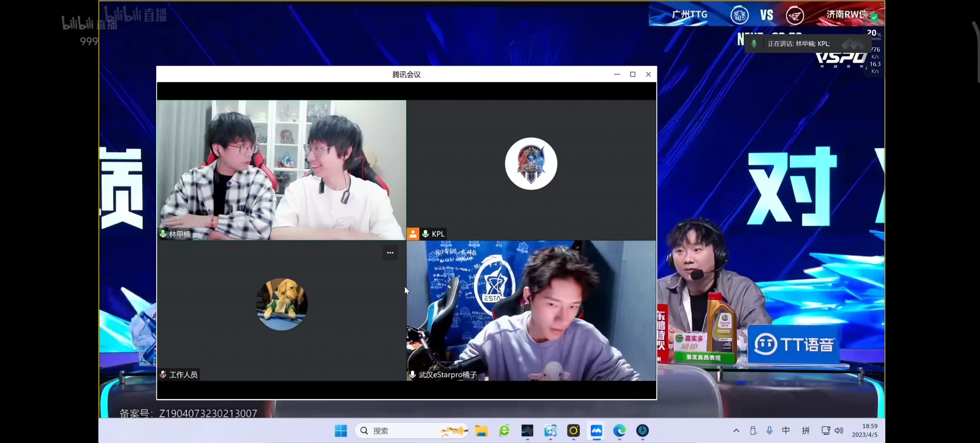
Task: Open Tencent Meeting from the taskbar
Action: (596, 431)
